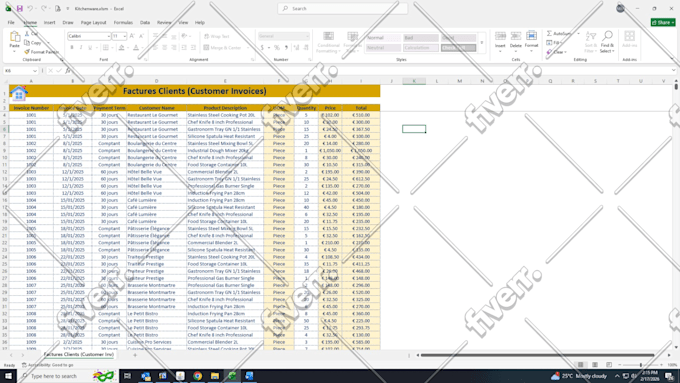Click the horizontal scrollbar
This screenshot has width=680, height=383.
pyautogui.click(x=537, y=355)
